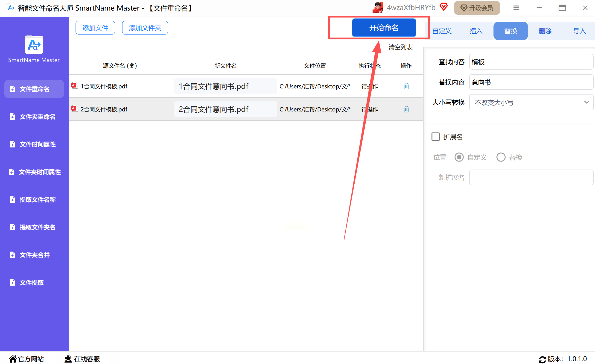Viewport: 595px width, 364px height.
Task: Switch to the 插入 tab
Action: pyautogui.click(x=476, y=31)
